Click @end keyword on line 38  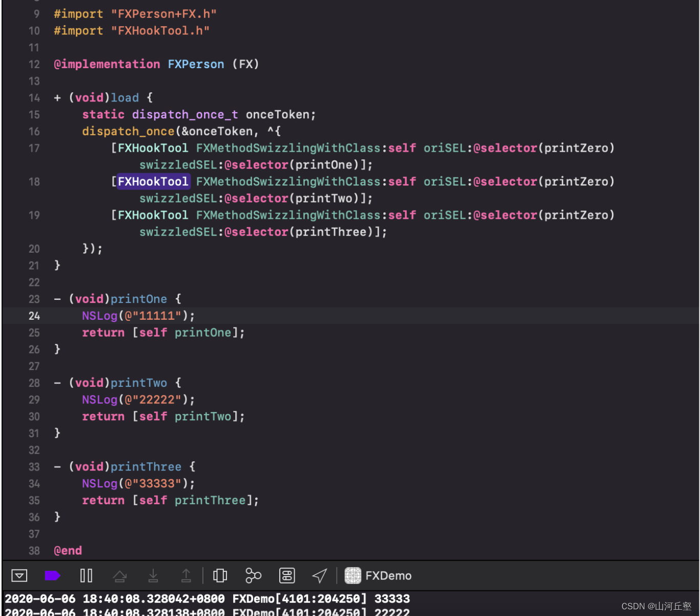(x=68, y=550)
